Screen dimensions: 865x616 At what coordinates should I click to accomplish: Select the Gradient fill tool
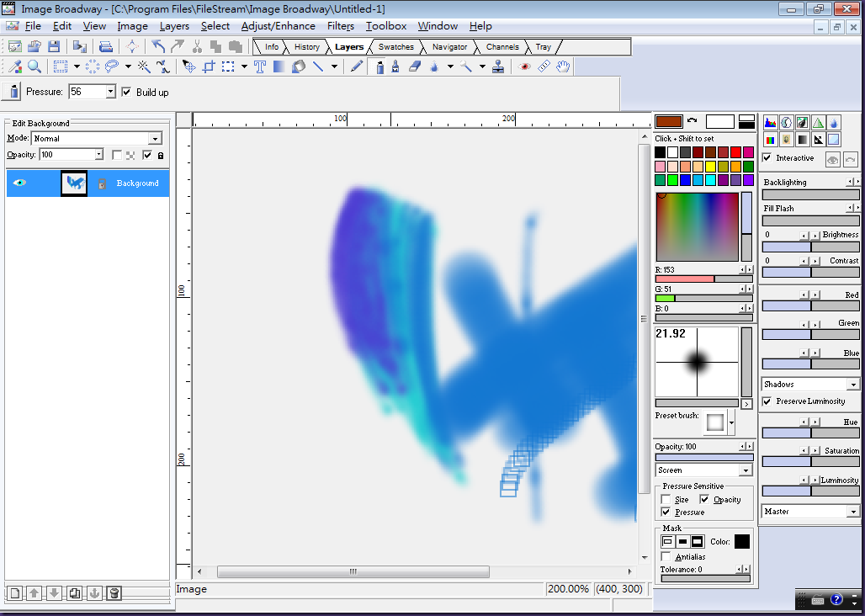pyautogui.click(x=279, y=66)
